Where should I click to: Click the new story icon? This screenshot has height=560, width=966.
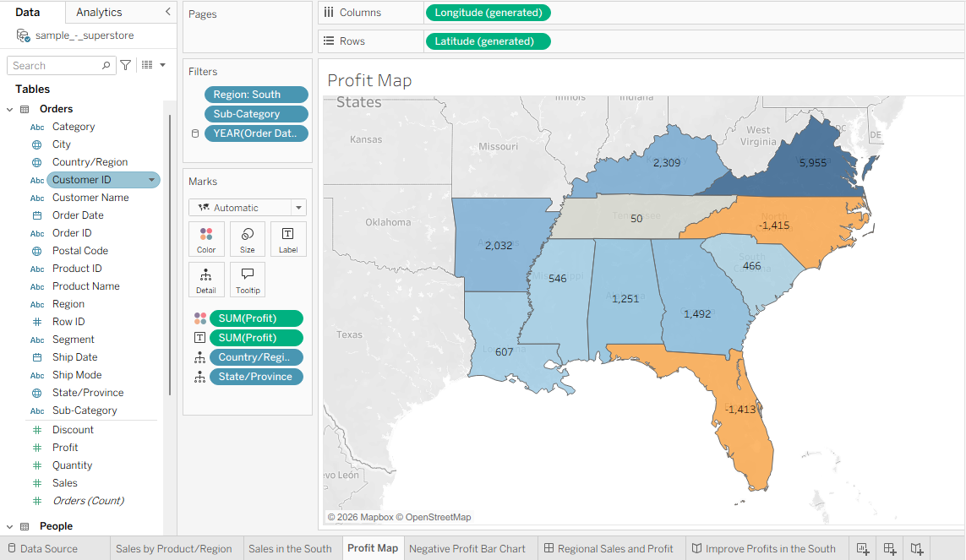[917, 548]
